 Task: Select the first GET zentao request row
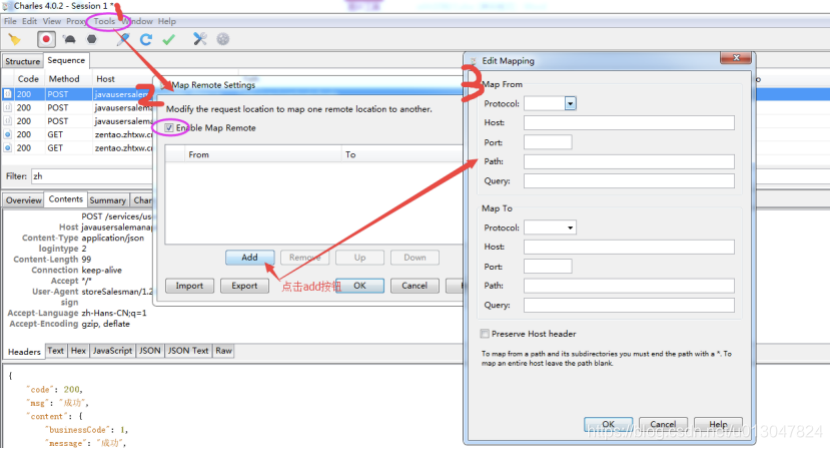(77, 135)
